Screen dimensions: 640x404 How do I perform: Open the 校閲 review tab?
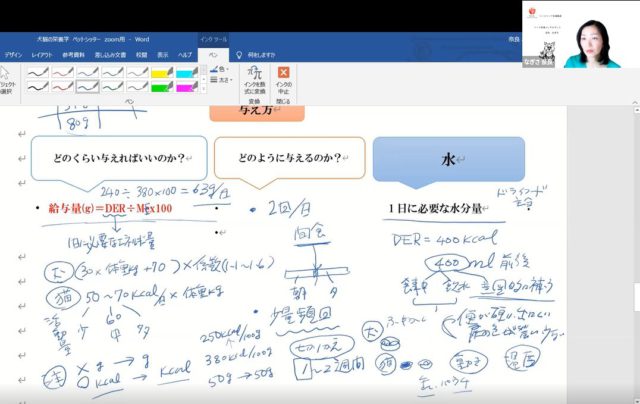coord(142,54)
